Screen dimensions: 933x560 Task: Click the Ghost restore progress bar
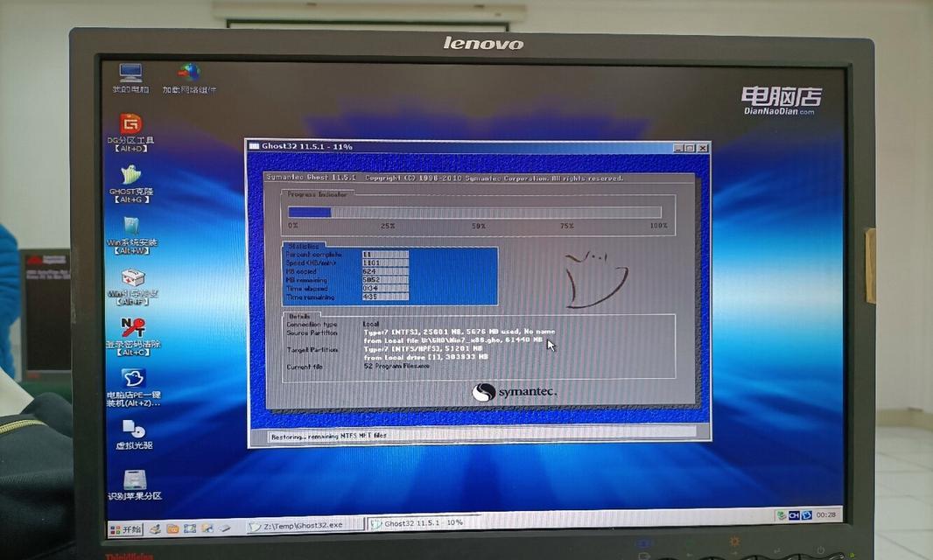click(x=474, y=213)
